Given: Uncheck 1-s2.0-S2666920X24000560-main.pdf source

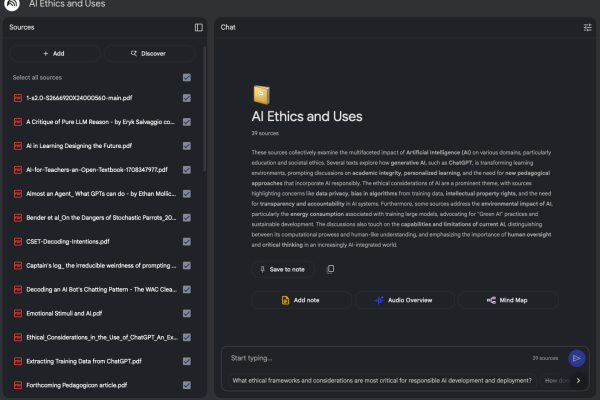Looking at the screenshot, I should coord(187,98).
